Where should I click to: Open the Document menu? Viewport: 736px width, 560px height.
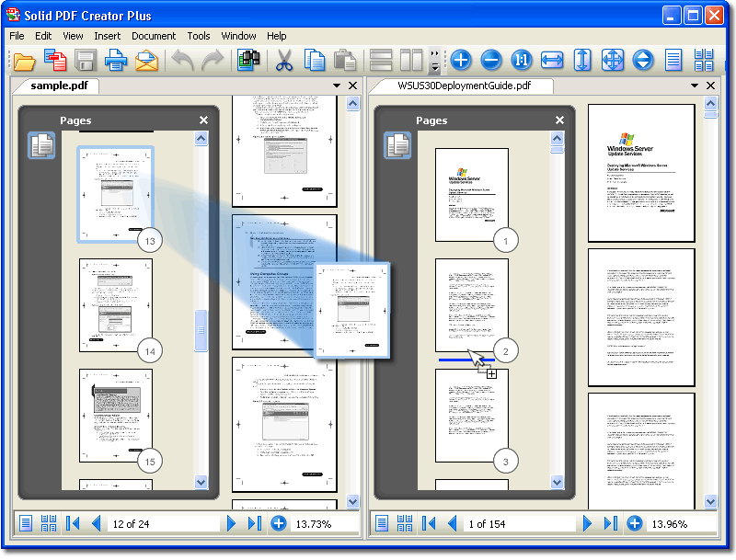point(153,36)
